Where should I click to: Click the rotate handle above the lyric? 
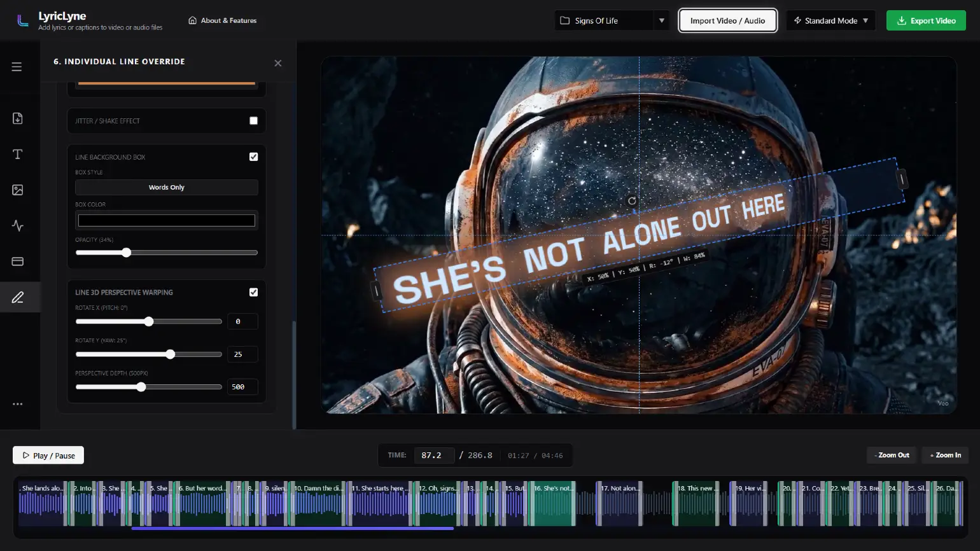pos(632,201)
